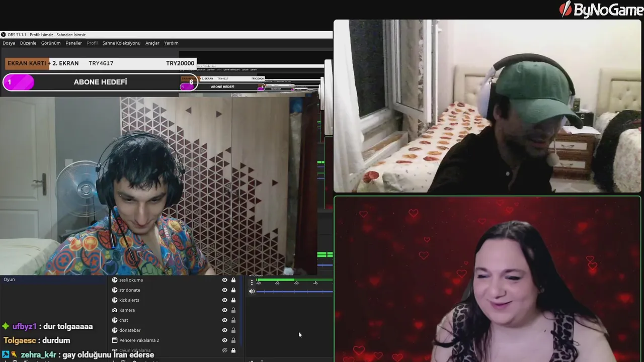This screenshot has height=362, width=644.
Task: Adjust the blue audio mixer volume slider
Action: pos(294,291)
